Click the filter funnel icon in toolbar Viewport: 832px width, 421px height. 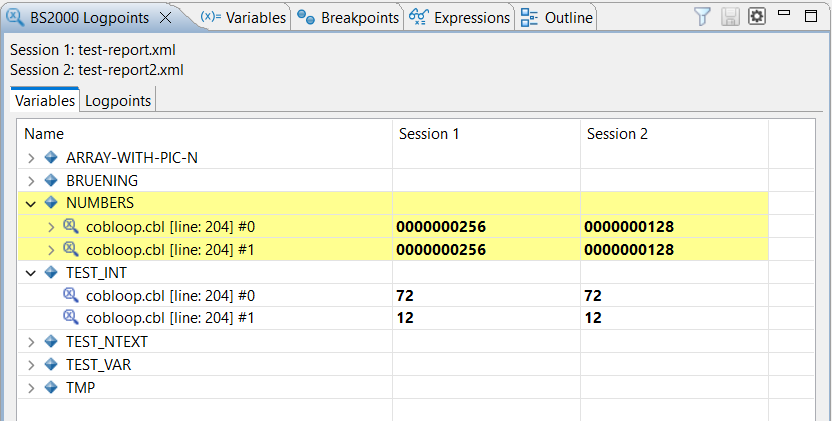(x=703, y=17)
